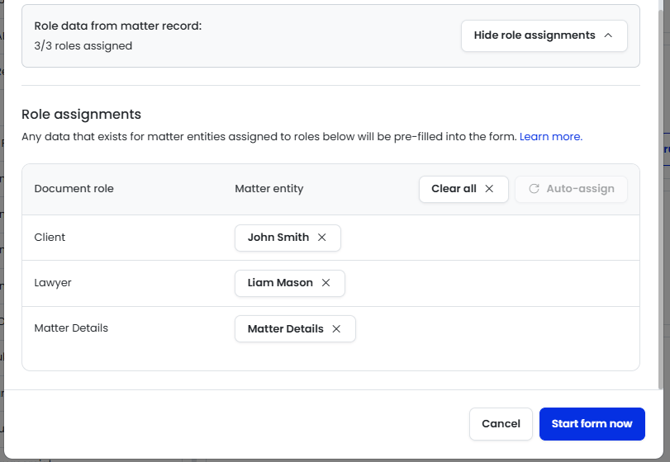The width and height of the screenshot is (670, 462).
Task: Click the X icon inside Clear all
Action: point(489,189)
